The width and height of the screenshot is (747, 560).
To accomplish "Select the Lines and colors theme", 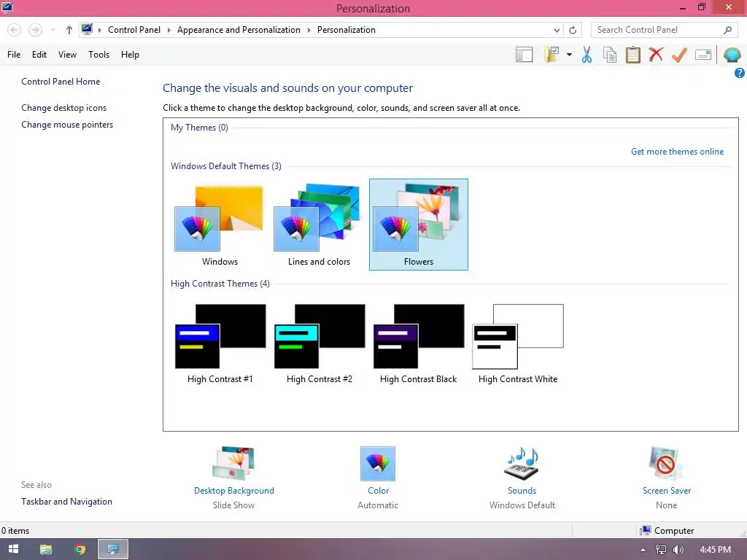I will click(x=319, y=225).
